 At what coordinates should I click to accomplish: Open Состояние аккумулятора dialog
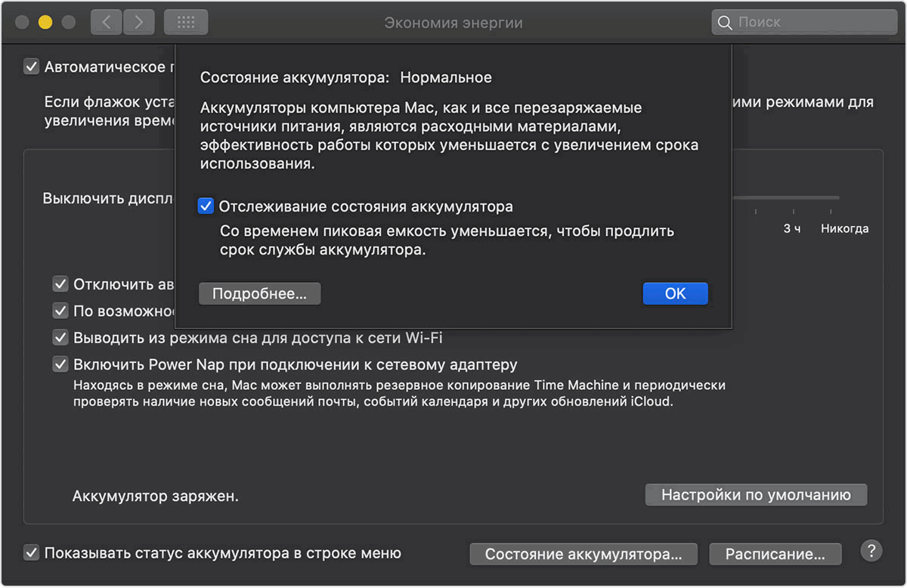click(x=584, y=553)
